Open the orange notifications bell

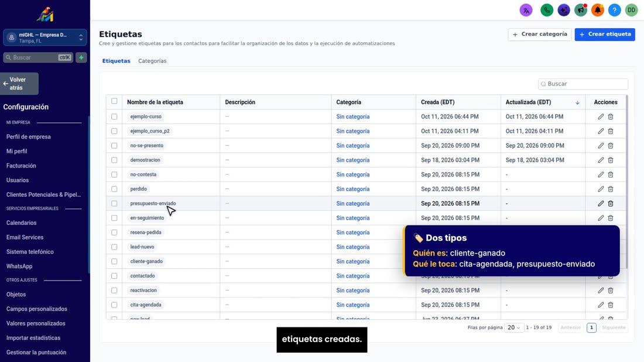pos(598,11)
